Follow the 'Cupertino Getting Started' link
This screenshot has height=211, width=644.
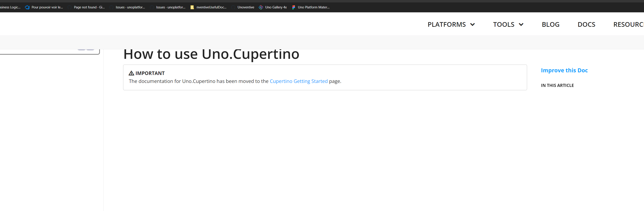(x=299, y=81)
